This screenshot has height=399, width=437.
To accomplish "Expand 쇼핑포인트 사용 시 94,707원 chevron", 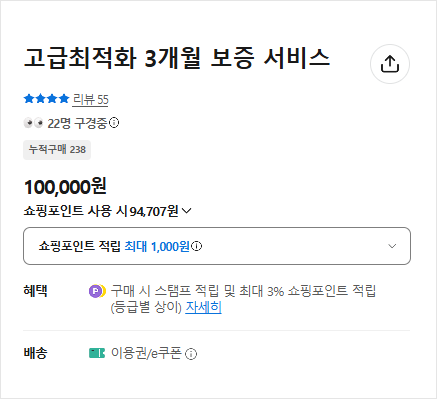I will [x=187, y=211].
